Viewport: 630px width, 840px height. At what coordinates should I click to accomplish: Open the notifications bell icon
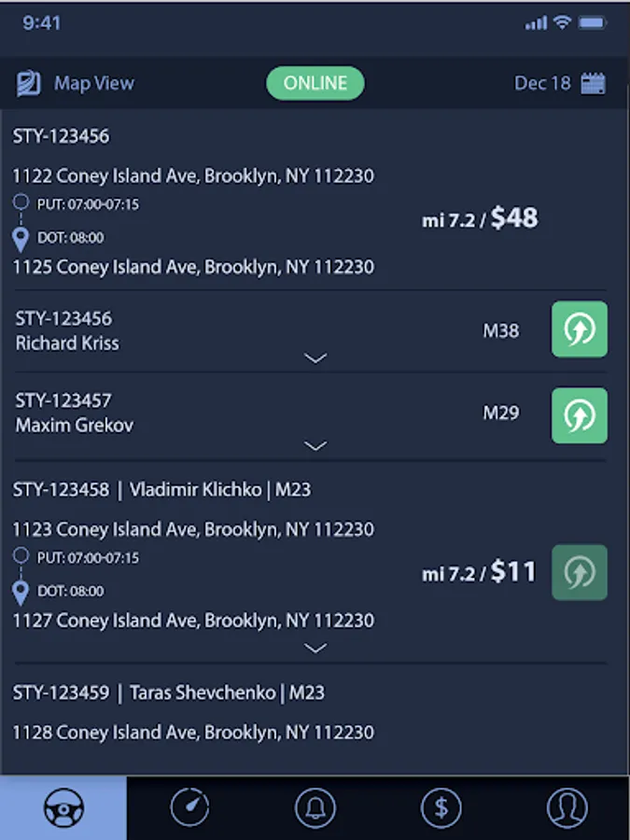click(315, 807)
